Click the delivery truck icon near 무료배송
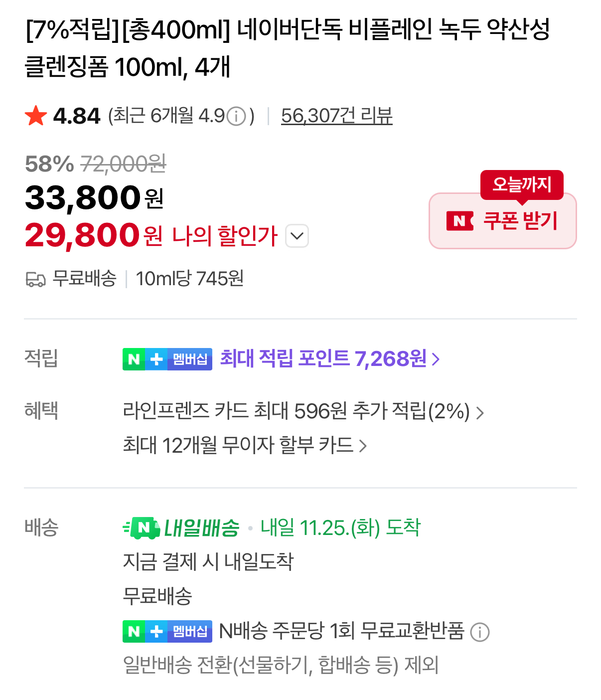This screenshot has height=700, width=601. click(35, 279)
